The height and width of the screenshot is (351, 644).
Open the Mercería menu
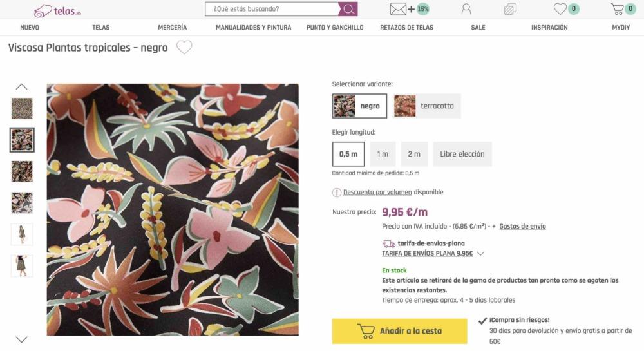(172, 28)
